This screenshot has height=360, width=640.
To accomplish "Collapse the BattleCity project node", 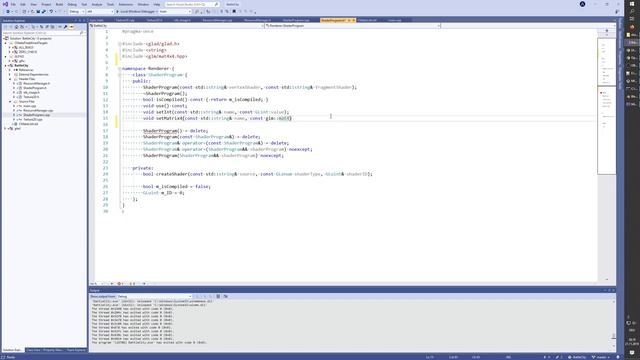I will [6, 65].
